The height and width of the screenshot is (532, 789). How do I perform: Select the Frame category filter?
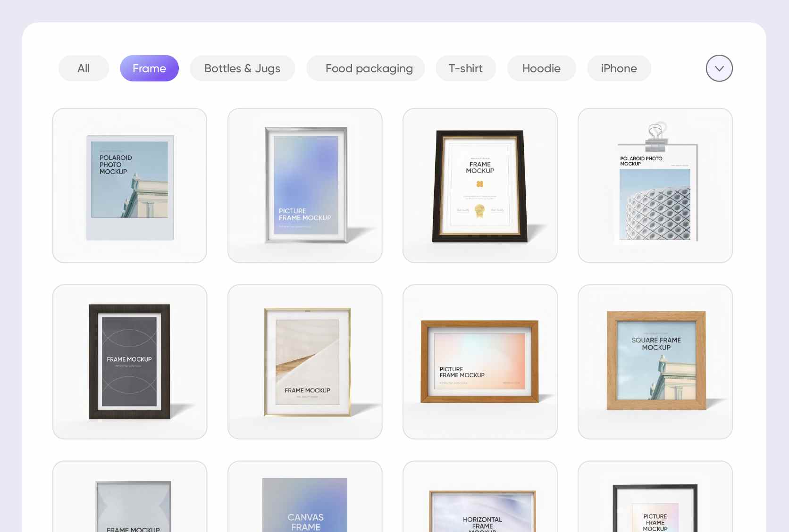[149, 68]
